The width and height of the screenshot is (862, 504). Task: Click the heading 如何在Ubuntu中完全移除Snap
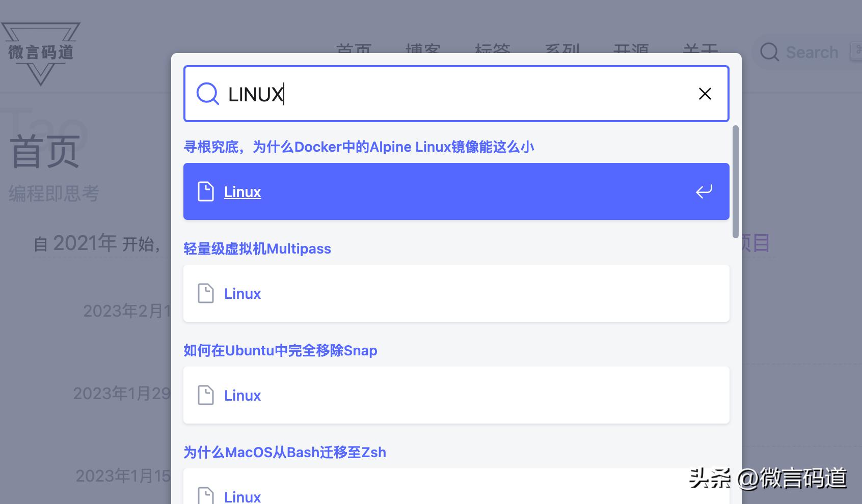coord(280,351)
